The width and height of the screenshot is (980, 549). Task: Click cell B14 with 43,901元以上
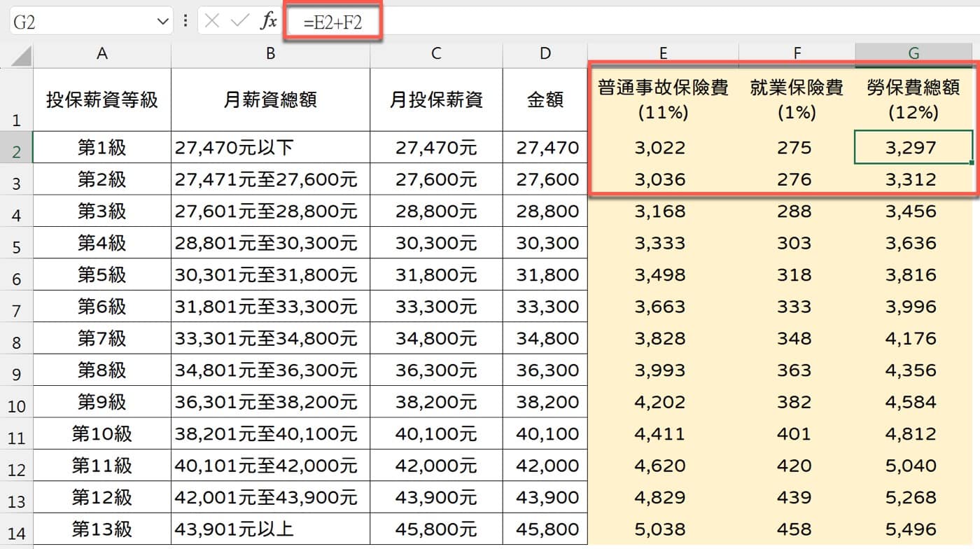270,529
